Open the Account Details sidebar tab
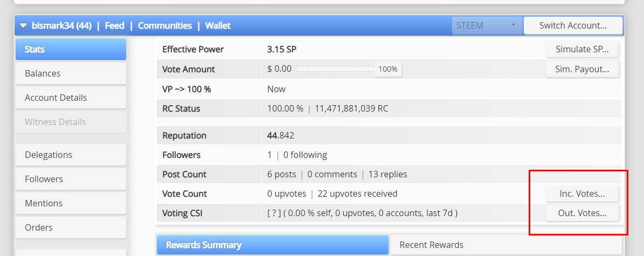Image resolution: width=644 pixels, height=256 pixels. click(x=71, y=98)
